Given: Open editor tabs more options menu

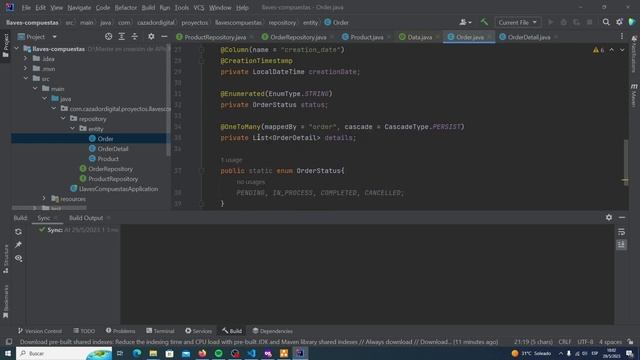Looking at the screenshot, I should click(x=622, y=37).
